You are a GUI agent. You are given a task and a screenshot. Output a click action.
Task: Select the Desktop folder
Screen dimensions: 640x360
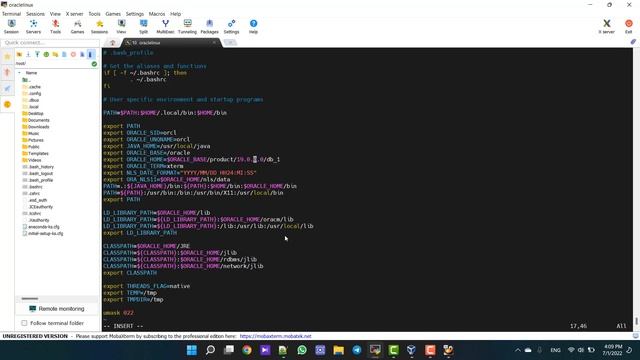point(33,113)
